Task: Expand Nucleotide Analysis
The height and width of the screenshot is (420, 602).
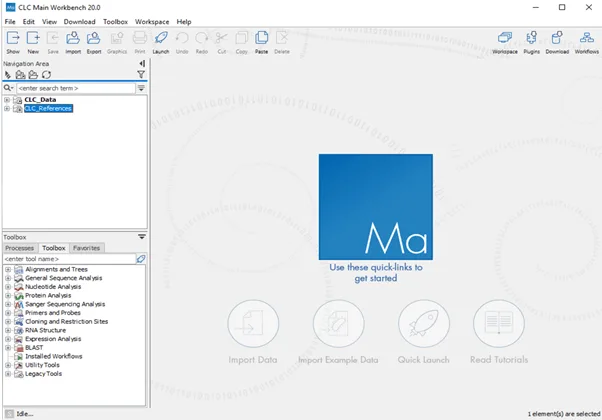Action: [x=8, y=287]
